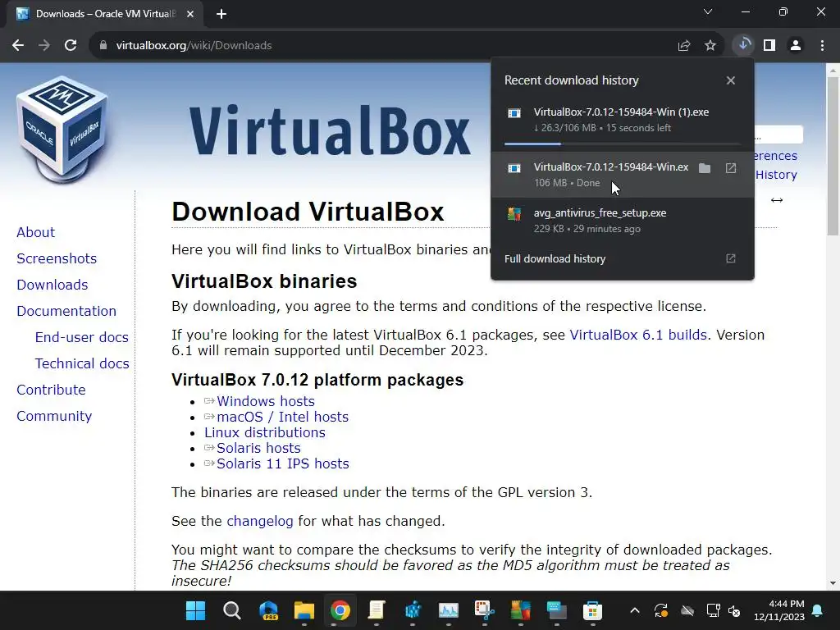
Task: Open the Chrome side panel icon
Action: click(769, 46)
